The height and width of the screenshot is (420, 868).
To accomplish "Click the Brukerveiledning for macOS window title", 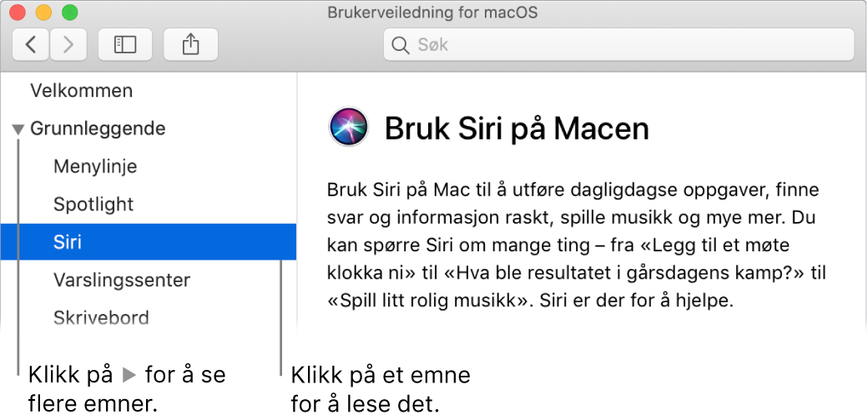I will tap(432, 13).
